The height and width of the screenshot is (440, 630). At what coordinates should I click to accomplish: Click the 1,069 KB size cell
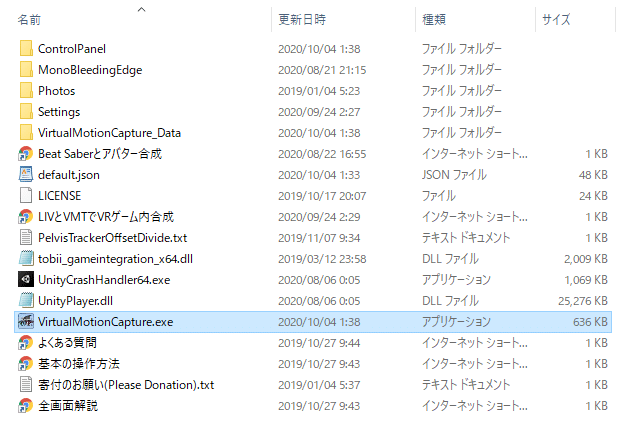pos(586,280)
